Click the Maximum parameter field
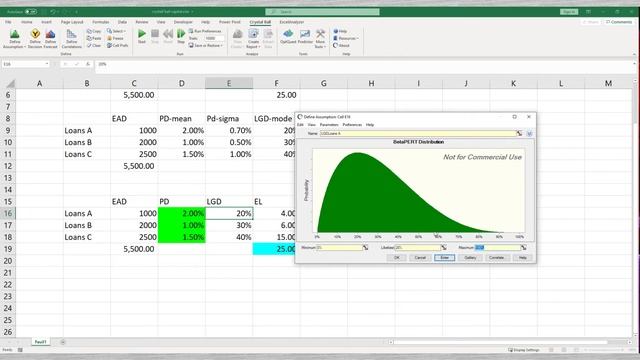 tap(497, 248)
